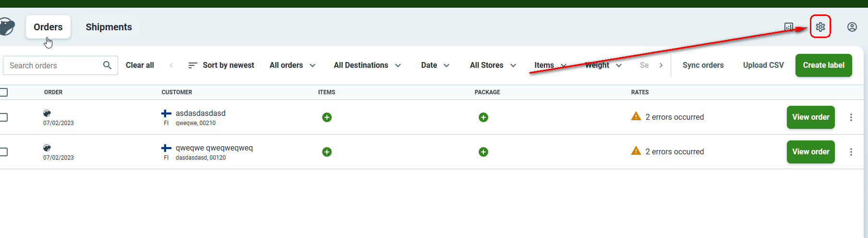868x238 pixels.
Task: Open the analytics chart icon
Action: [x=789, y=27]
